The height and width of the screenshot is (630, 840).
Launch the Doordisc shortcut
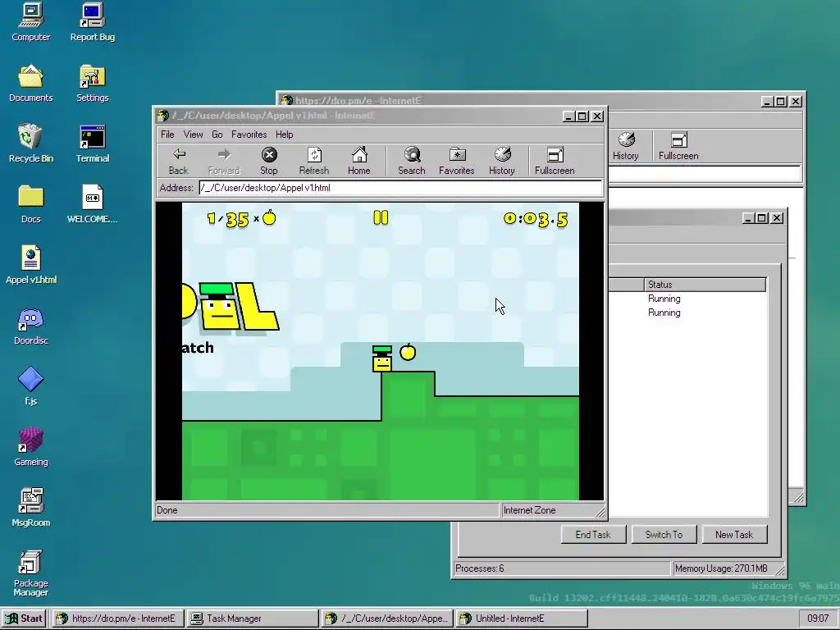pyautogui.click(x=31, y=325)
